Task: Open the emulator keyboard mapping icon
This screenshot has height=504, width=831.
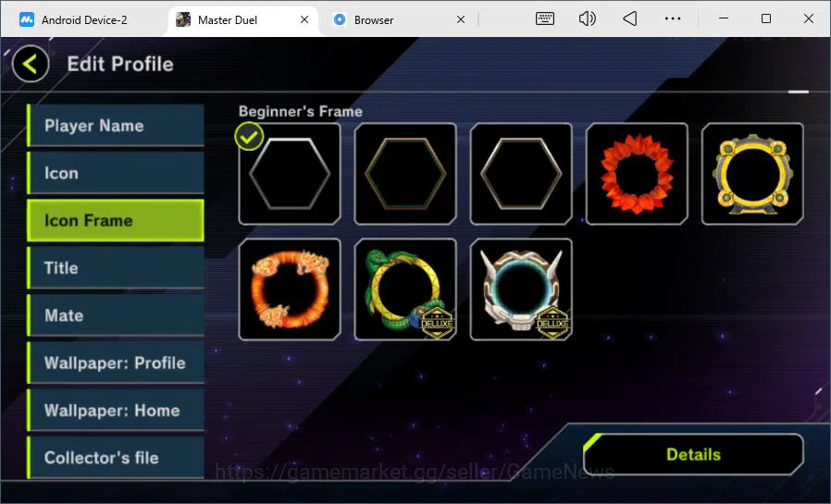Action: [x=545, y=18]
